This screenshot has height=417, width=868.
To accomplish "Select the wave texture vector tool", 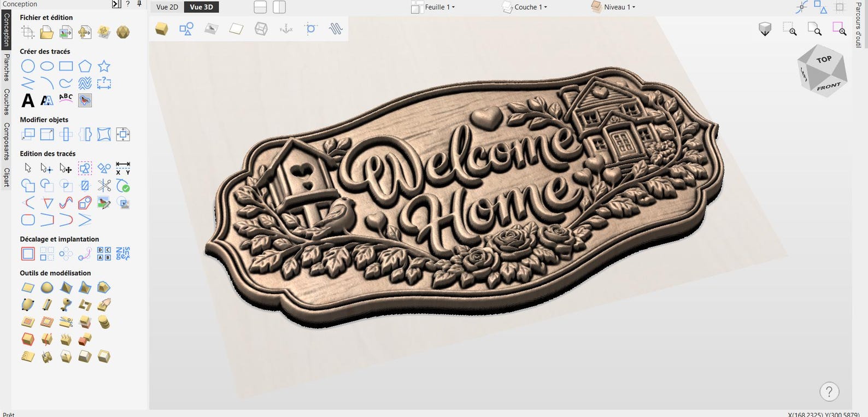I will click(x=85, y=83).
